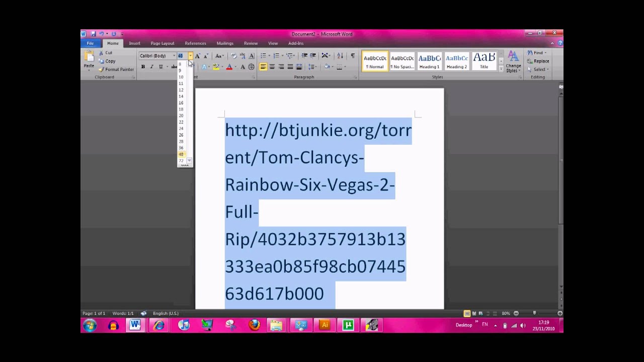Increase the paragraph indent
This screenshot has width=644, height=362.
[x=313, y=56]
